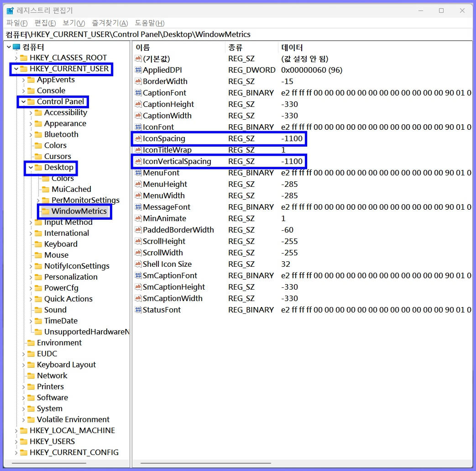Click the binary icon beside MenuFont

138,173
